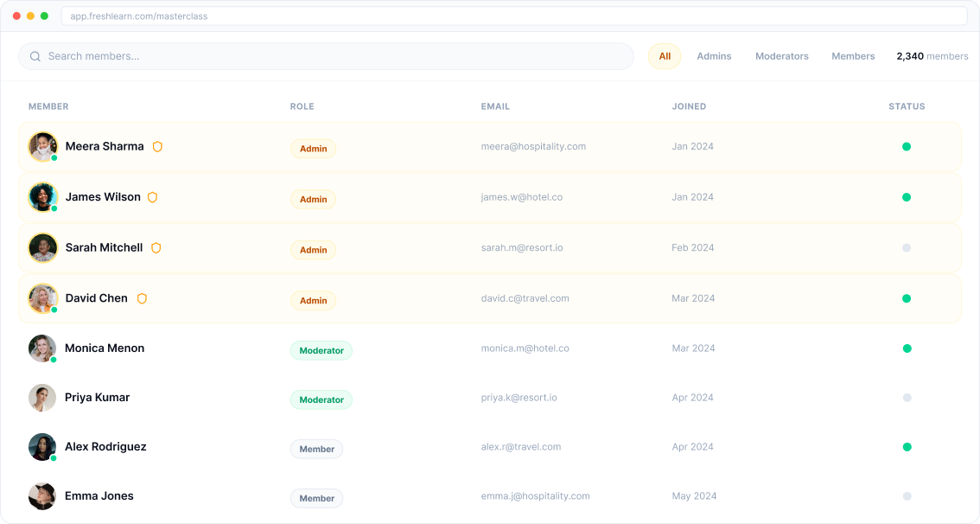Open Monica Menon's profile avatar
980x524 pixels.
coord(42,348)
